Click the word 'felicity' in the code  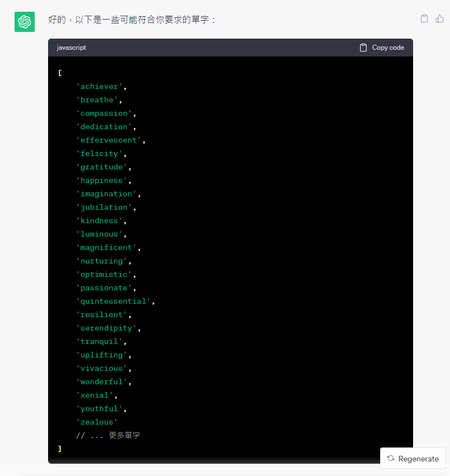coord(100,154)
